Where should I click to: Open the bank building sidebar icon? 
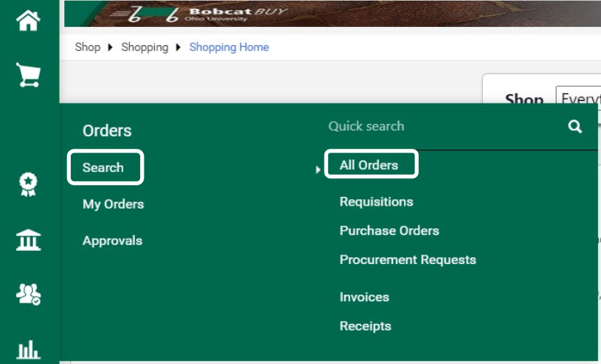click(x=28, y=240)
